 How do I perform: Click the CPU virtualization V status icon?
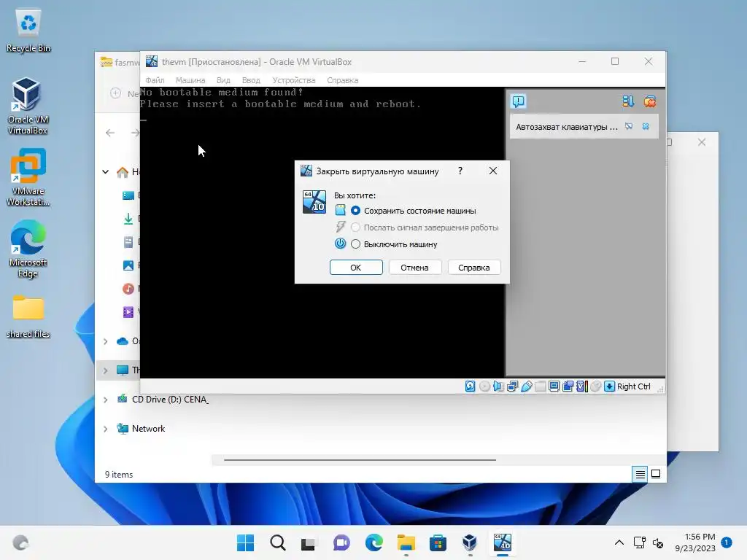click(x=581, y=386)
